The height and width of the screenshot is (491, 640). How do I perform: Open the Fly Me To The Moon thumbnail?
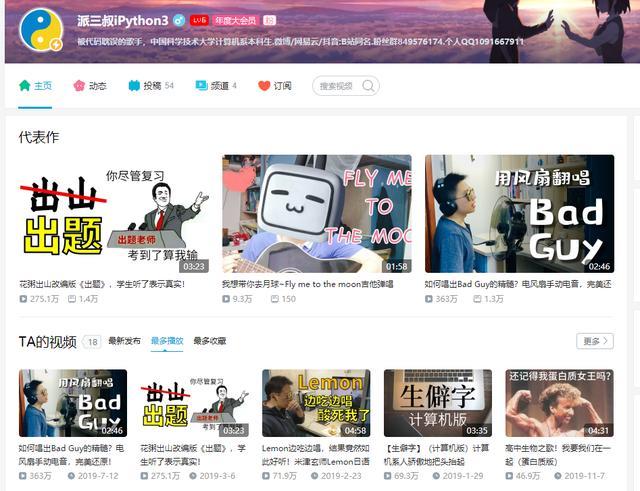click(317, 213)
